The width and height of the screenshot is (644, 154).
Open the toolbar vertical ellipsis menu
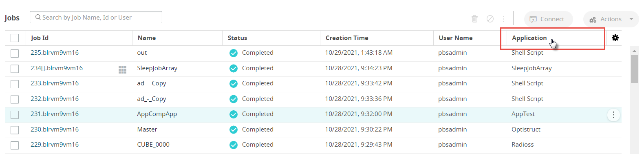(x=504, y=19)
